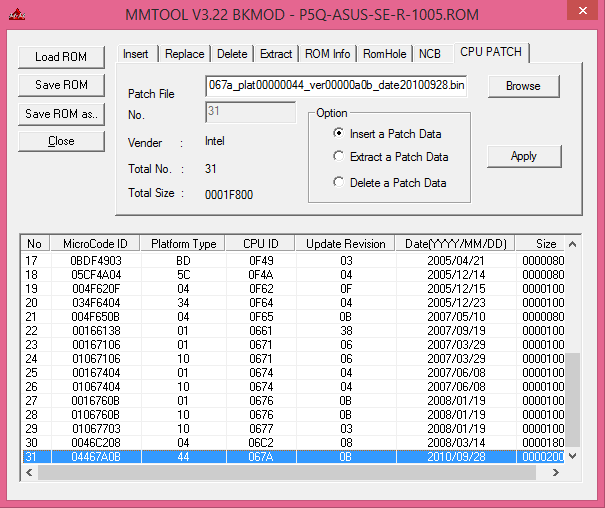Apply the selected patch option
Viewport: 605px width, 508px height.
pyautogui.click(x=524, y=156)
